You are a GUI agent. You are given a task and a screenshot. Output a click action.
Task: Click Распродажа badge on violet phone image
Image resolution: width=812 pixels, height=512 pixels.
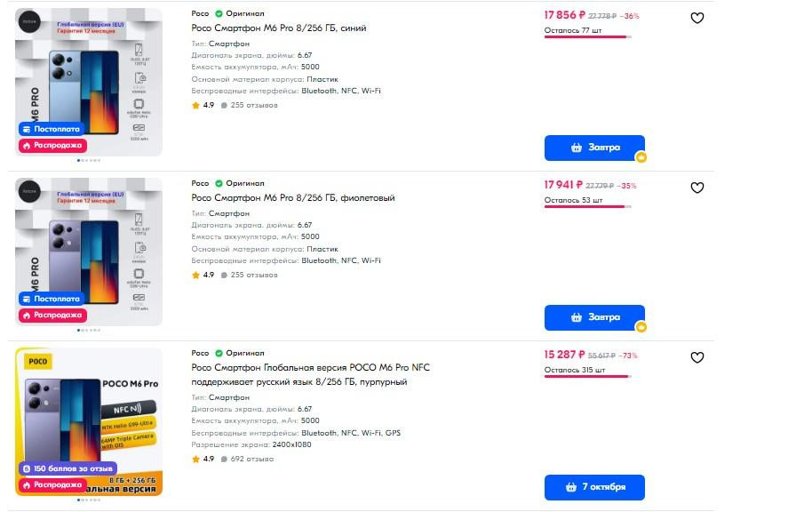click(x=52, y=315)
